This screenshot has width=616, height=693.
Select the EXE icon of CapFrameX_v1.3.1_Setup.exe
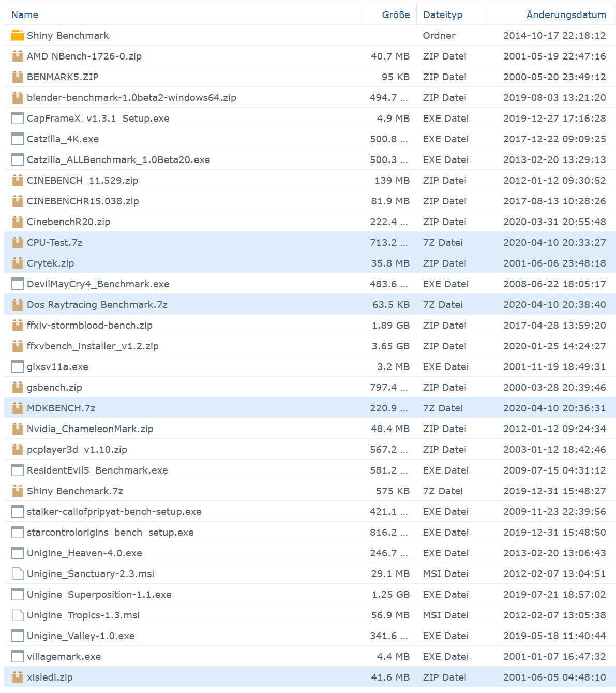click(17, 118)
